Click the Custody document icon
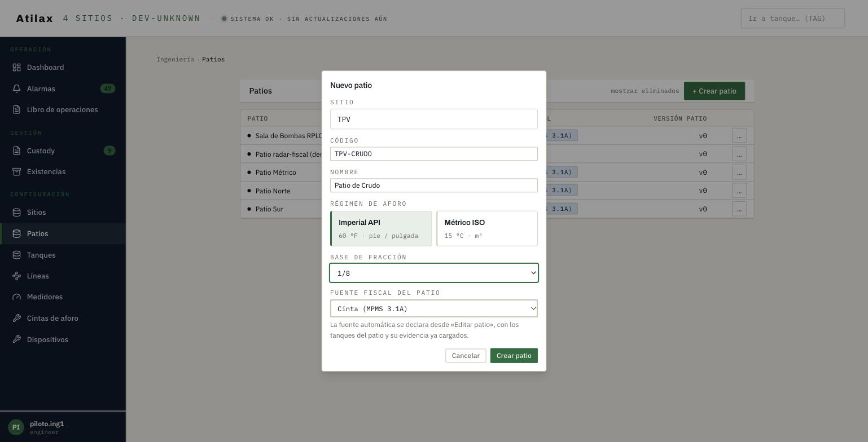868x442 pixels. click(17, 151)
